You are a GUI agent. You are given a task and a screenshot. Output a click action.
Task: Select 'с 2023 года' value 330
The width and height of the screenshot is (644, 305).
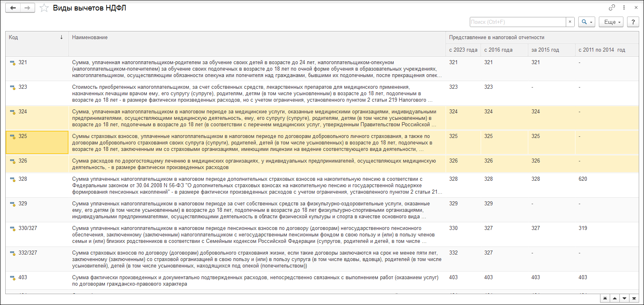(463, 234)
